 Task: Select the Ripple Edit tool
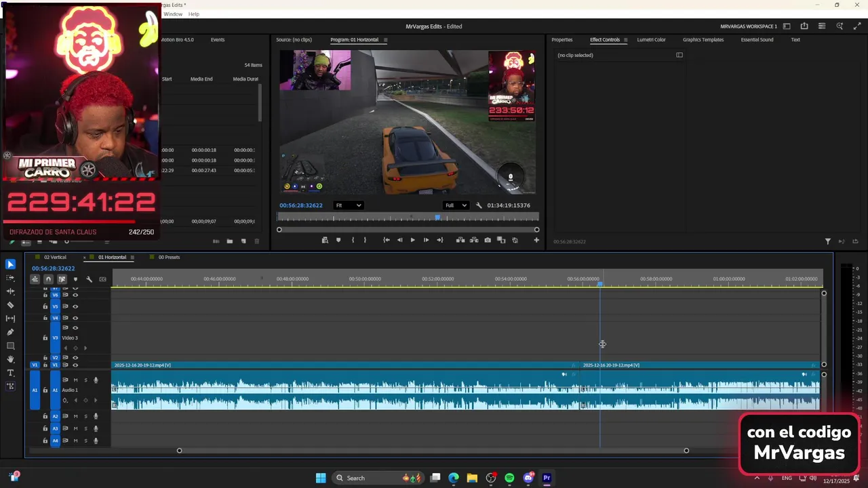[x=10, y=291]
